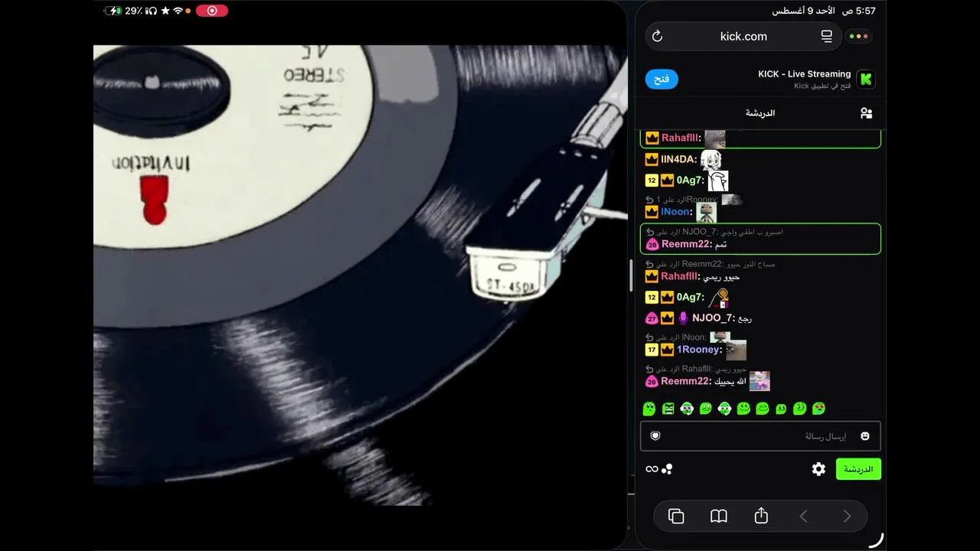980x551 pixels.
Task: Click the level 17 badge beside 1Rooney
Action: [652, 350]
